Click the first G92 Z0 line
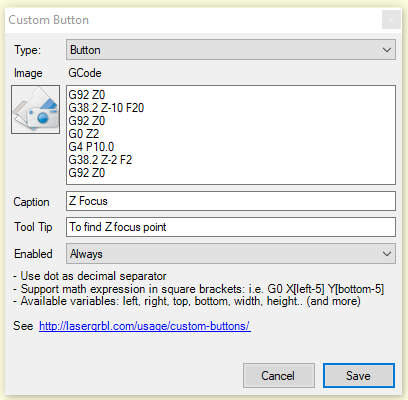 coord(87,95)
